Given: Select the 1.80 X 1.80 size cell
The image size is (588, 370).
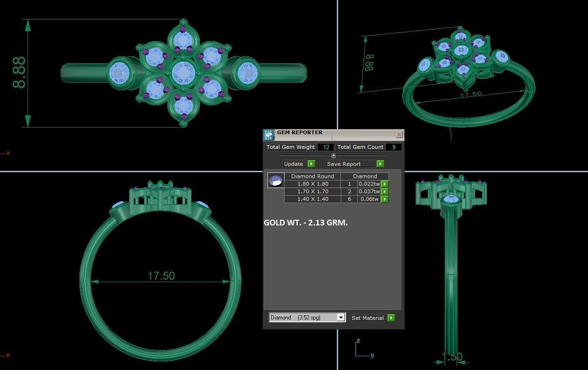Looking at the screenshot, I should [312, 184].
